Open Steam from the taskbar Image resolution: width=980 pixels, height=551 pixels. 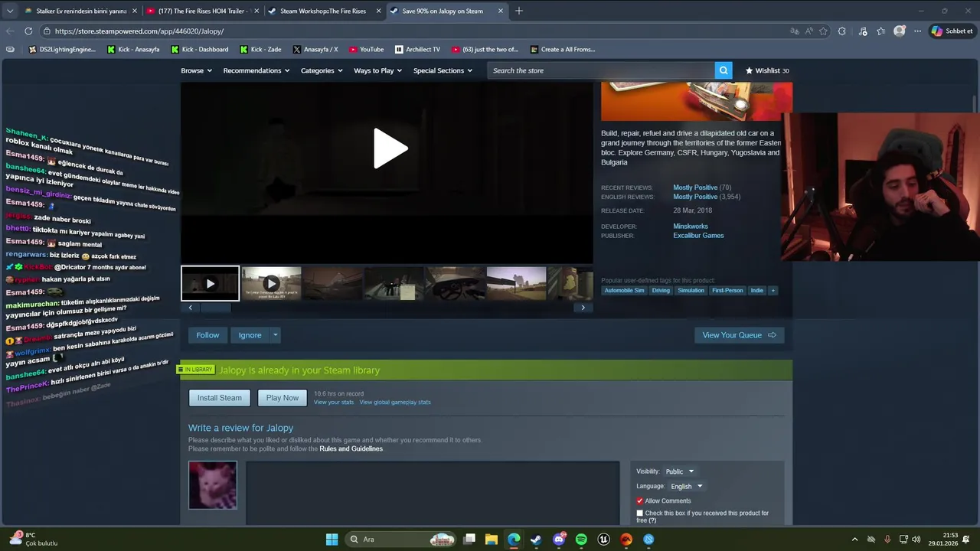tap(536, 540)
